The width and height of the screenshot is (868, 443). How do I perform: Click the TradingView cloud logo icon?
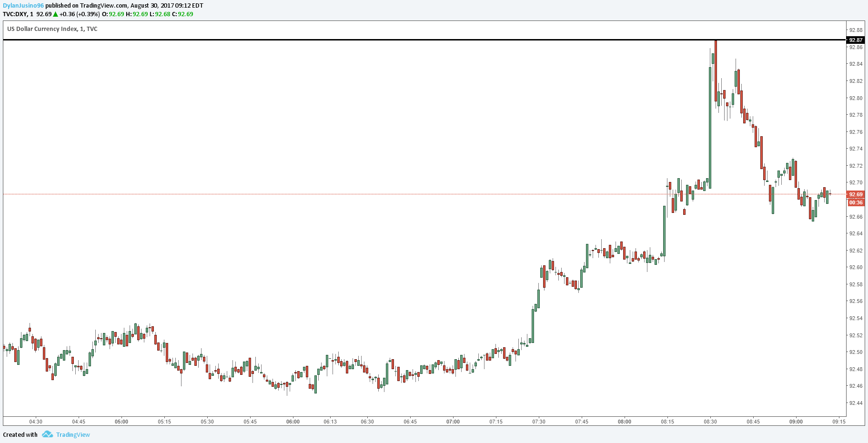click(47, 434)
